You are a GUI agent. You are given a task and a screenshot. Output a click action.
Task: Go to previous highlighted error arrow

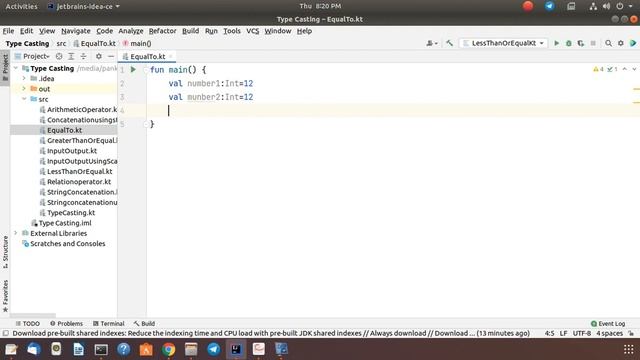click(x=624, y=69)
